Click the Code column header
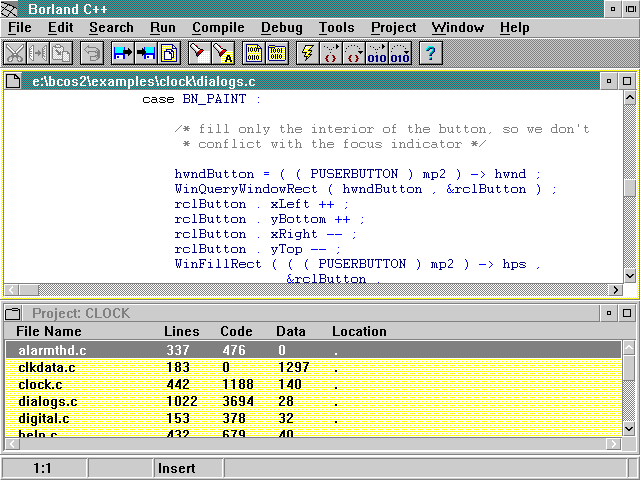Viewport: 640px width, 480px height. click(x=236, y=331)
